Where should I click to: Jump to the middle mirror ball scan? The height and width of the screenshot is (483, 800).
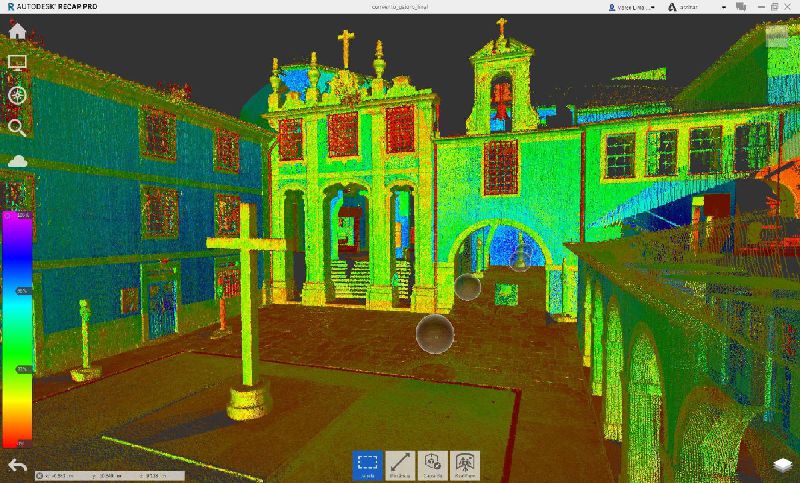[467, 287]
